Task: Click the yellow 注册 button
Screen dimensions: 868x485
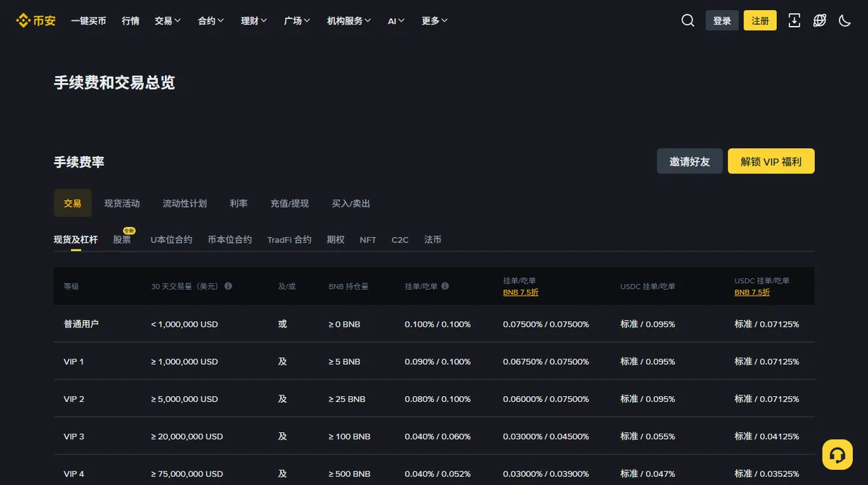Action: [x=760, y=20]
